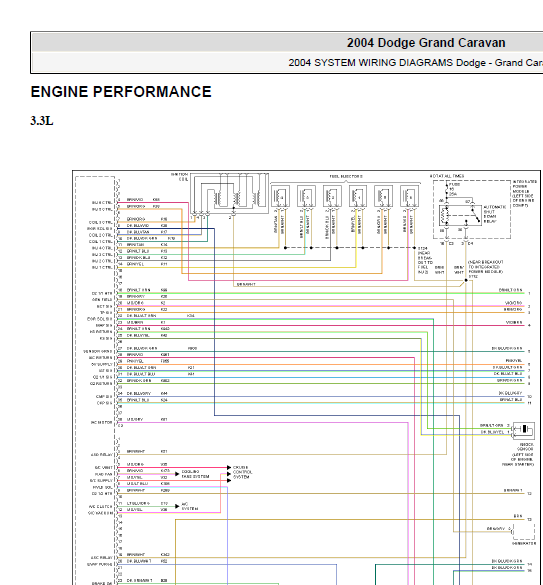Click the Knock Sensor symbol
543x585 pixels.
[524, 430]
